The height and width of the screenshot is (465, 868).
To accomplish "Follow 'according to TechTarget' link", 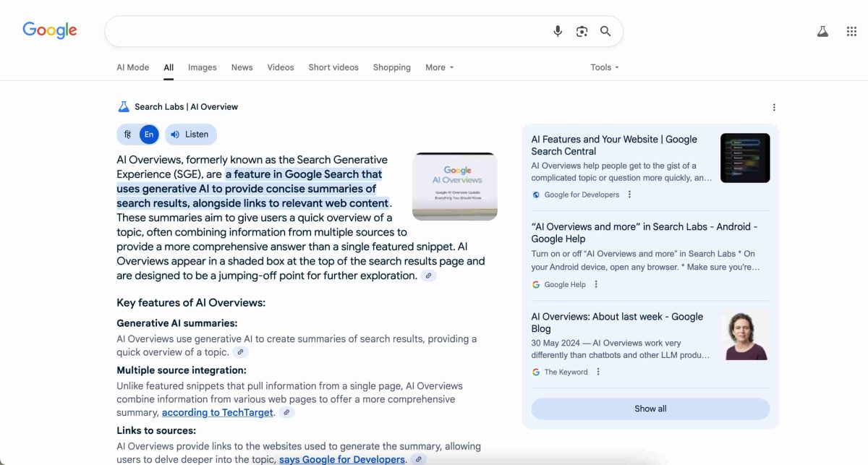I will (218, 412).
